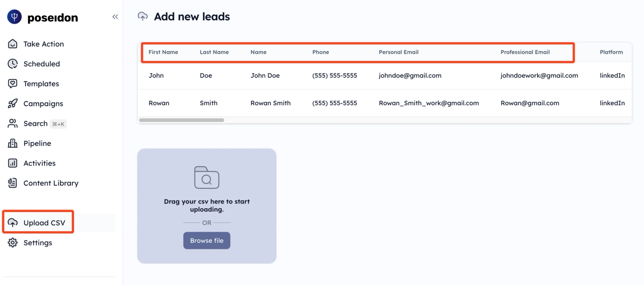Click the Phone column header
The image size is (644, 285).
click(x=321, y=52)
